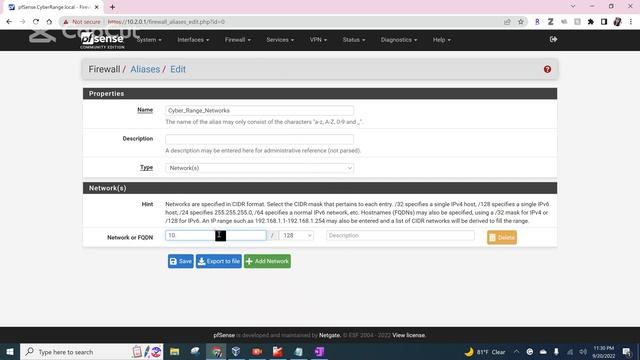Follow the Aliases breadcrumb link

tap(145, 69)
